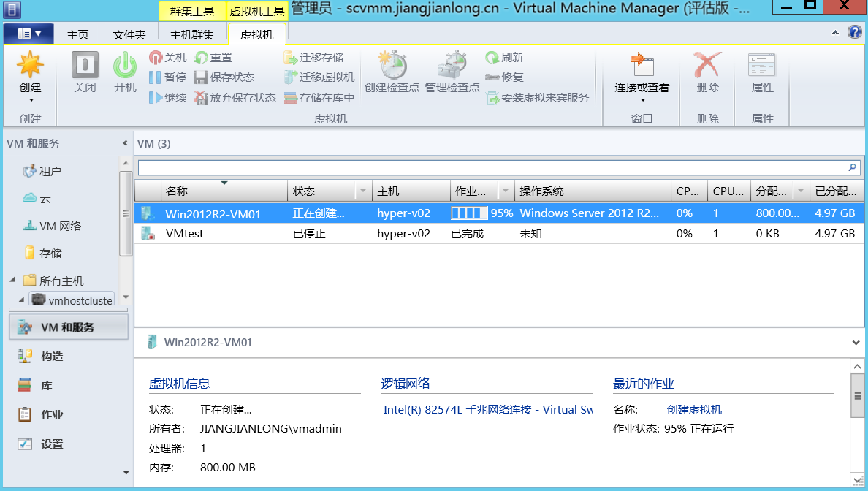Sort by the Operating System (操作系统) column
Screen dimensions: 868x491
click(x=593, y=191)
